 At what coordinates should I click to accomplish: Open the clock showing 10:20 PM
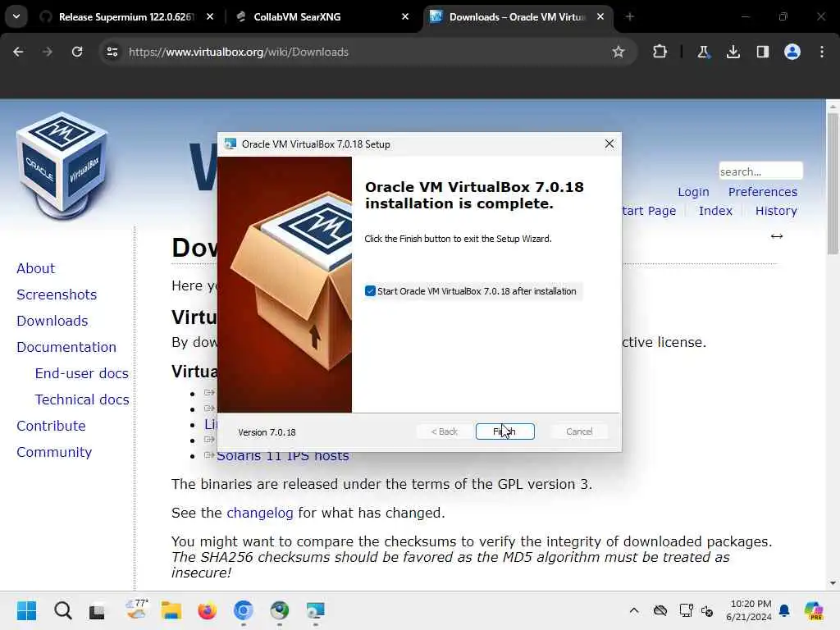pos(749,610)
